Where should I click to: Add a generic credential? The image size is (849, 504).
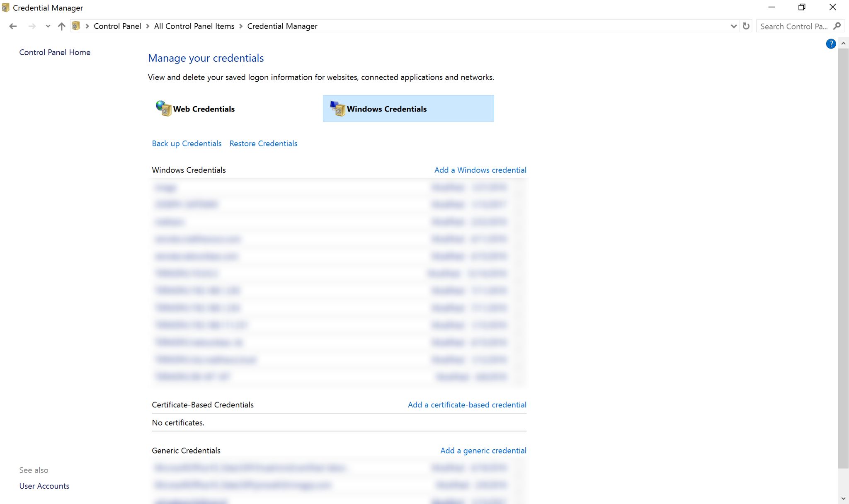point(483,451)
